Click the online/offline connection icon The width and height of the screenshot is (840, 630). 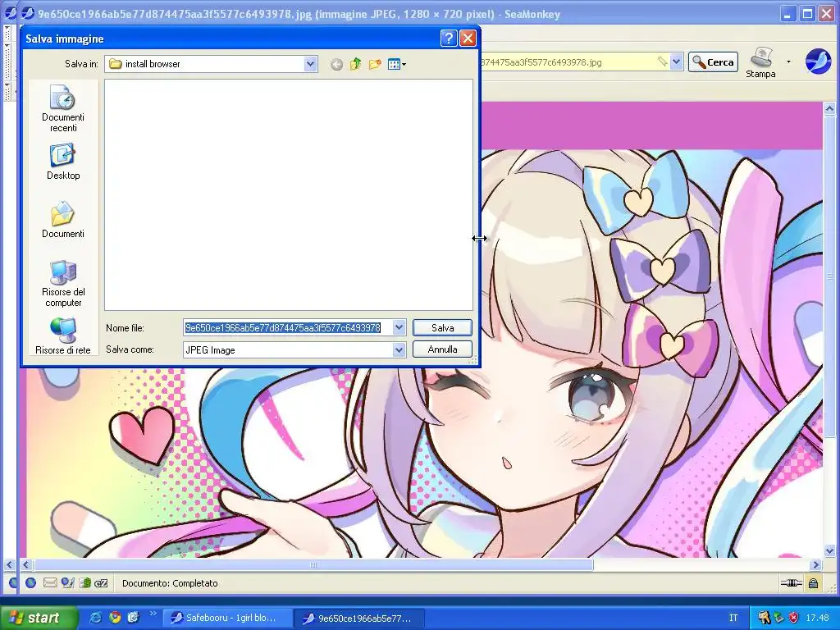click(791, 583)
